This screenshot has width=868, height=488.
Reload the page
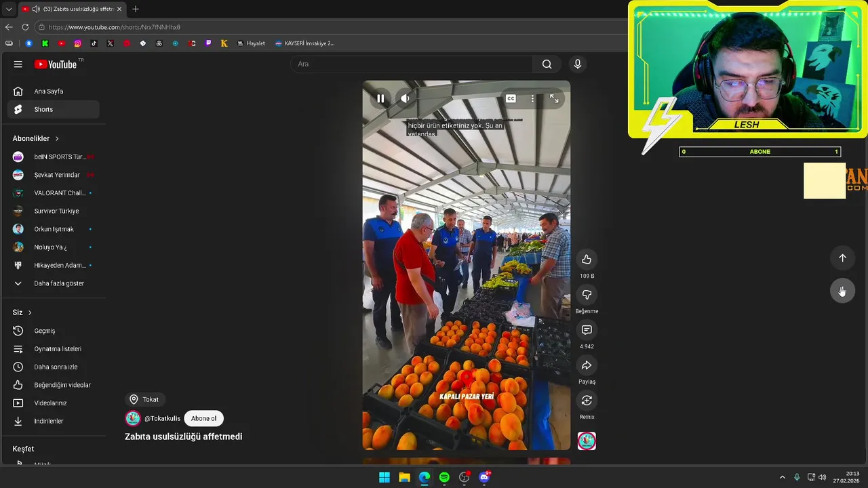pyautogui.click(x=25, y=27)
